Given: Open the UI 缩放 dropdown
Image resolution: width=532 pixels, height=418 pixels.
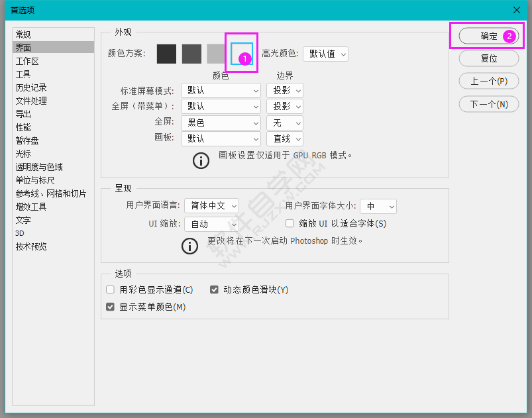Looking at the screenshot, I should (211, 224).
